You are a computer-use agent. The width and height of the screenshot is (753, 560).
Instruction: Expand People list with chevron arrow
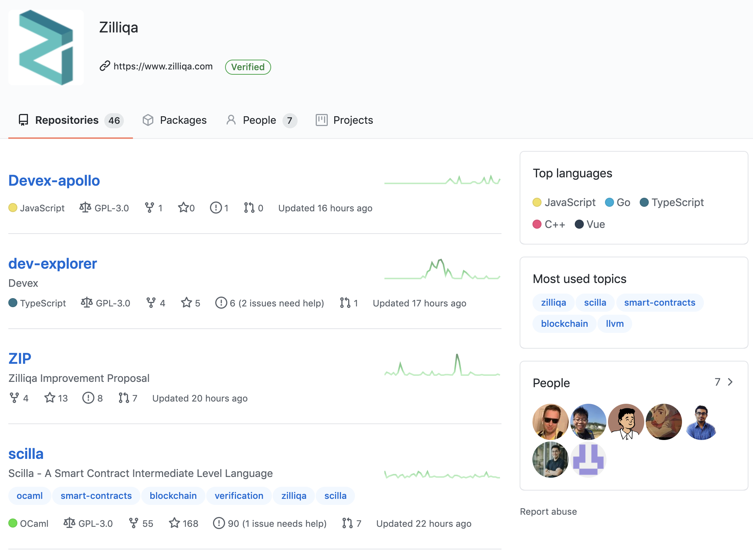click(x=730, y=382)
